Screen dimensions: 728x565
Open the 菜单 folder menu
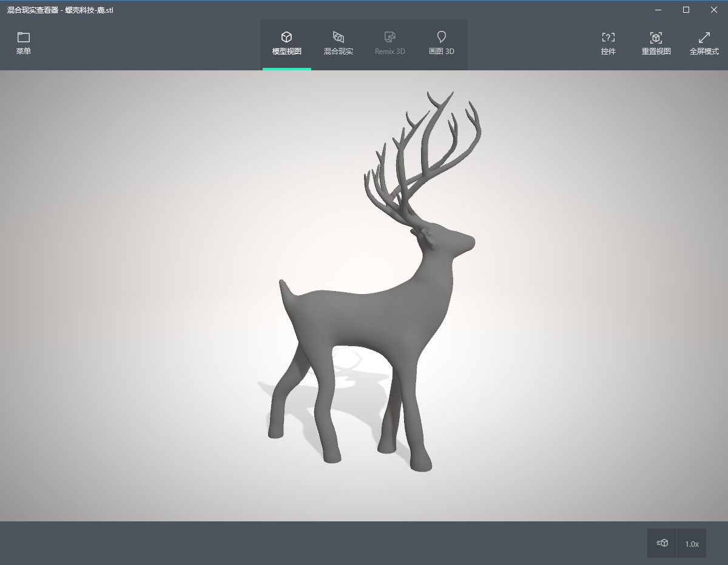pos(24,44)
